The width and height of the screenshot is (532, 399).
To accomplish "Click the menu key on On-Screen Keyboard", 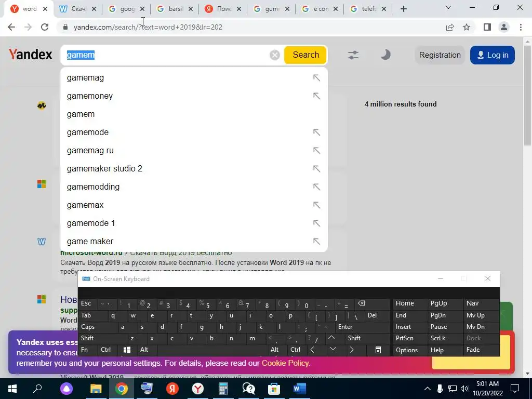I will pyautogui.click(x=378, y=350).
